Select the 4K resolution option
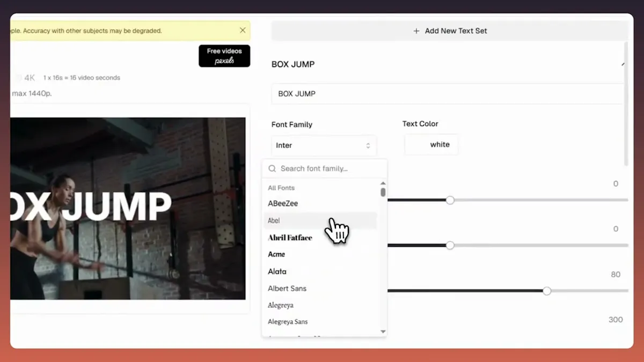644x362 pixels. tap(25, 78)
